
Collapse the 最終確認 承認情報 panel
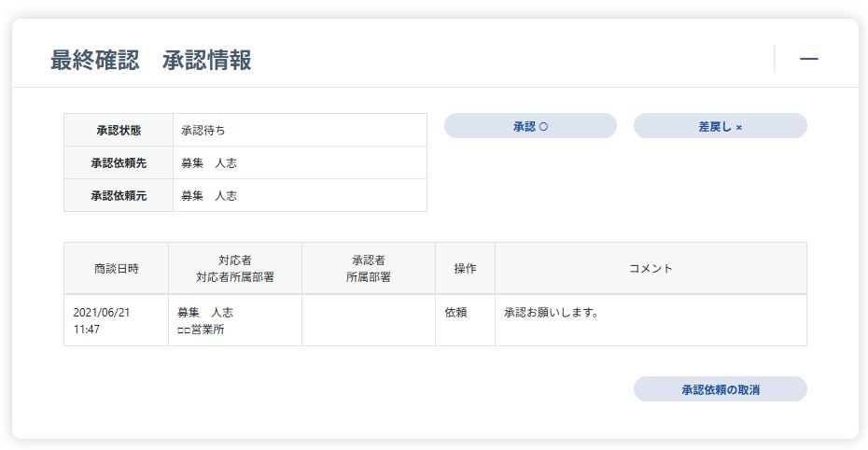809,59
